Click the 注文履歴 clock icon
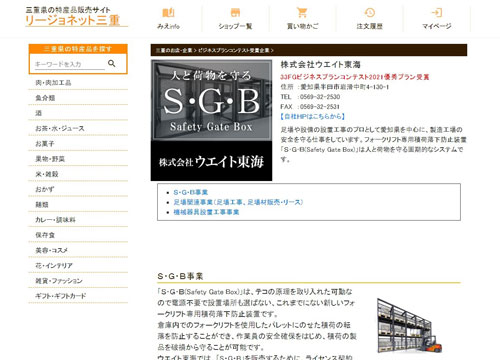 tap(369, 13)
